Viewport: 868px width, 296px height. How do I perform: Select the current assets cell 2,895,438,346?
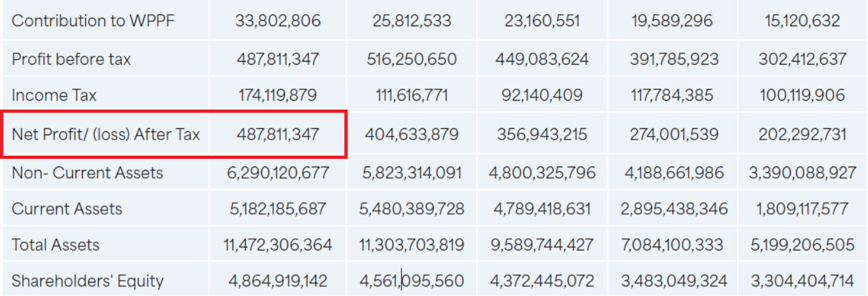point(674,209)
